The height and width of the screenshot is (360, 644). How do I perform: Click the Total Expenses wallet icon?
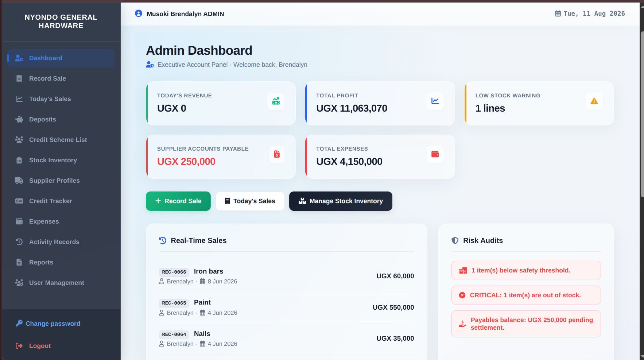point(435,154)
